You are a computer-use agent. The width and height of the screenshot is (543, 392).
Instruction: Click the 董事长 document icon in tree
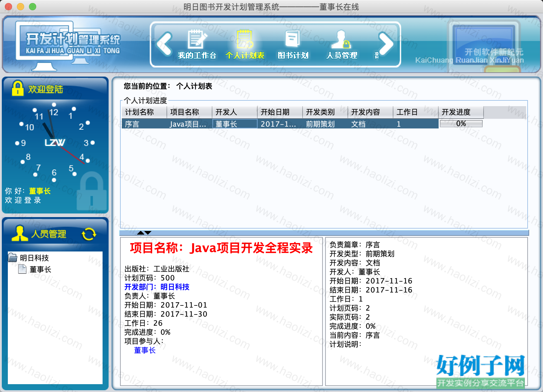pyautogui.click(x=22, y=269)
